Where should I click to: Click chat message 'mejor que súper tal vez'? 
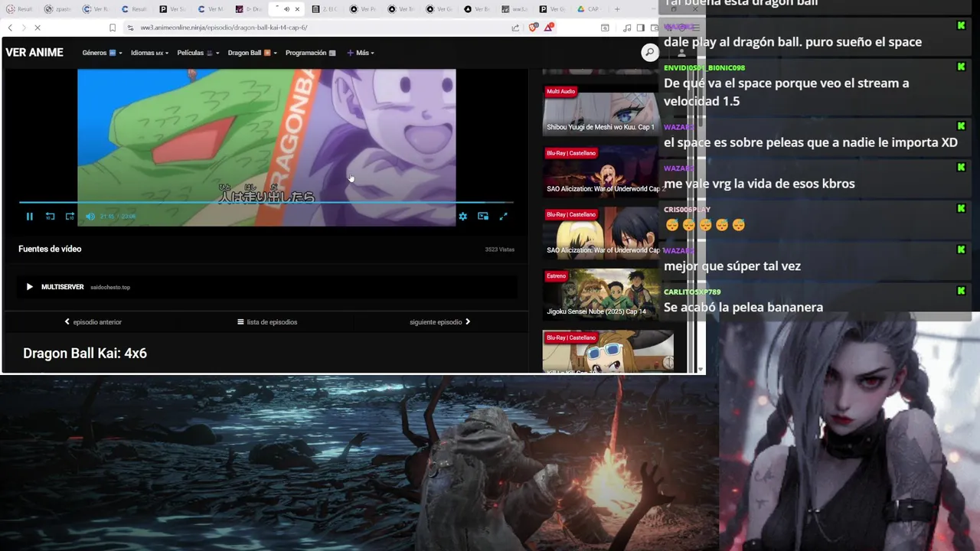[x=732, y=266]
